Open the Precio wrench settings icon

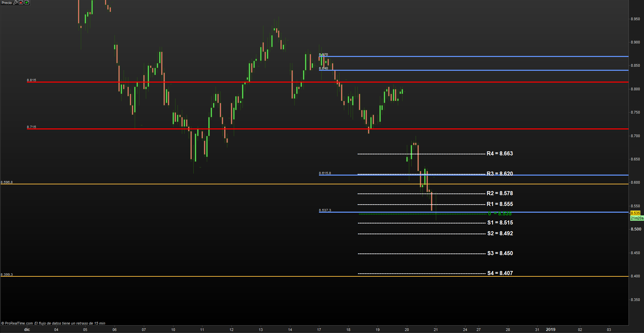(15, 2)
